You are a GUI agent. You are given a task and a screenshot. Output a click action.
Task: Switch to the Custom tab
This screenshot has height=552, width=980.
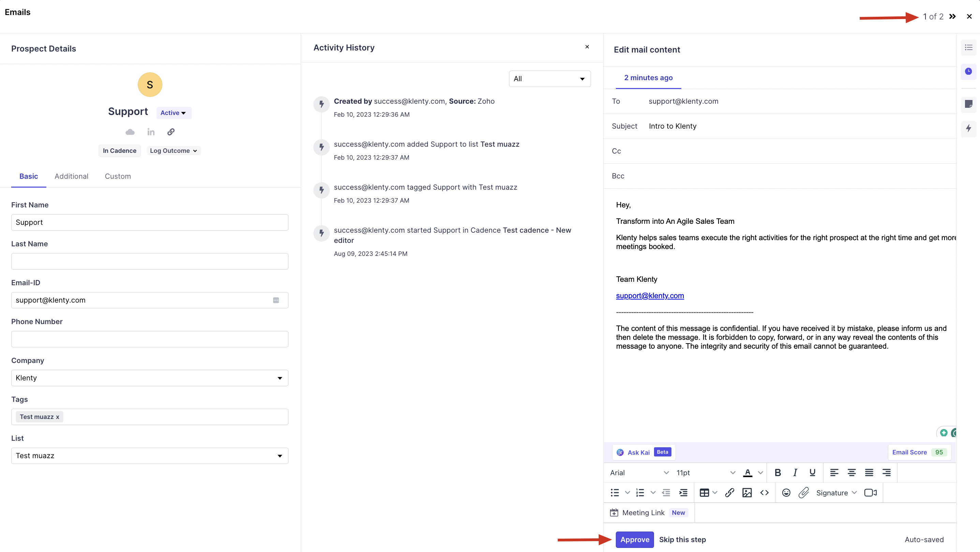coord(118,176)
